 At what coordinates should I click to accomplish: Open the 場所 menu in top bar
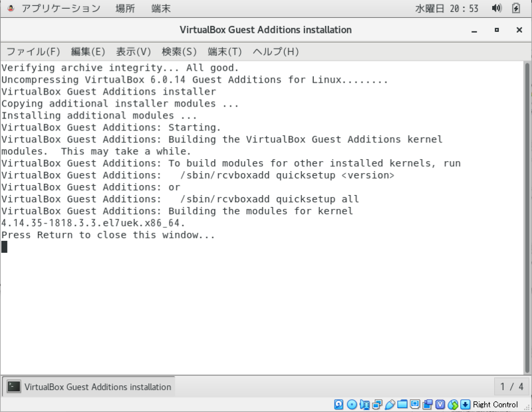[125, 8]
